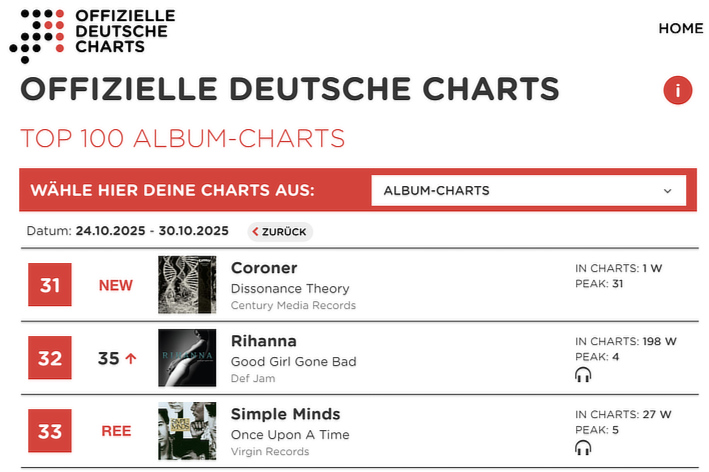Select the rank 31 position badge
This screenshot has height=472, width=709.
point(50,286)
